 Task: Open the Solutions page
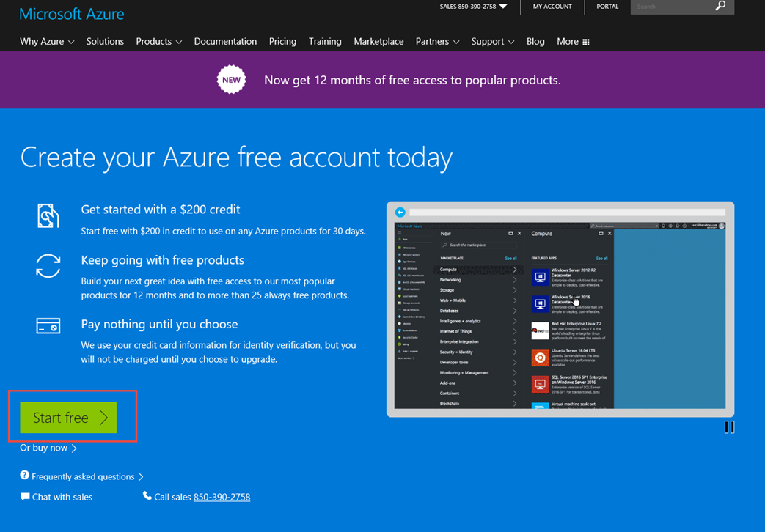click(105, 42)
